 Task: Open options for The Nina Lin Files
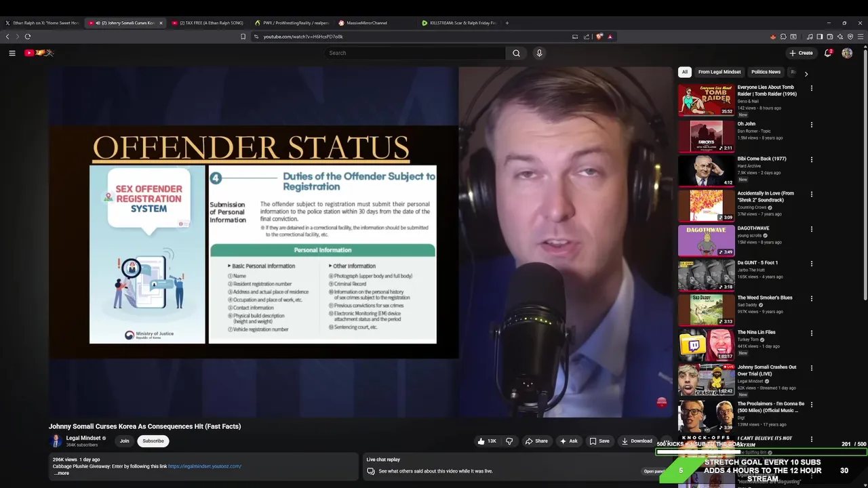point(811,333)
